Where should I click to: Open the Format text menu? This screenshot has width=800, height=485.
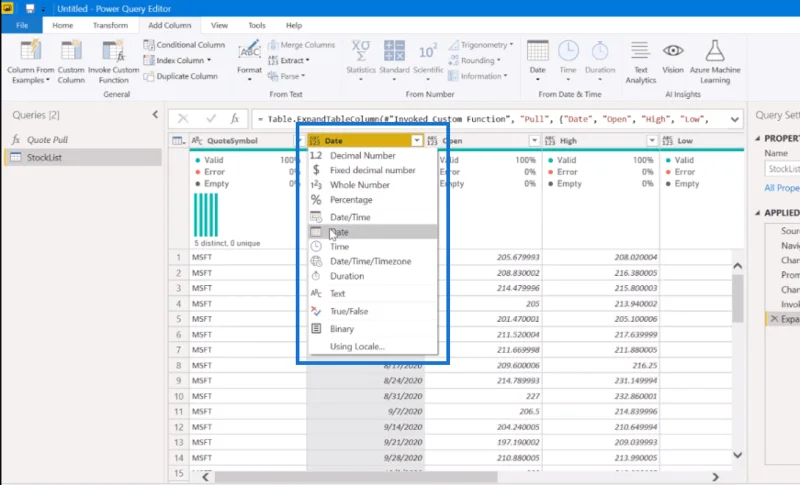[x=249, y=61]
